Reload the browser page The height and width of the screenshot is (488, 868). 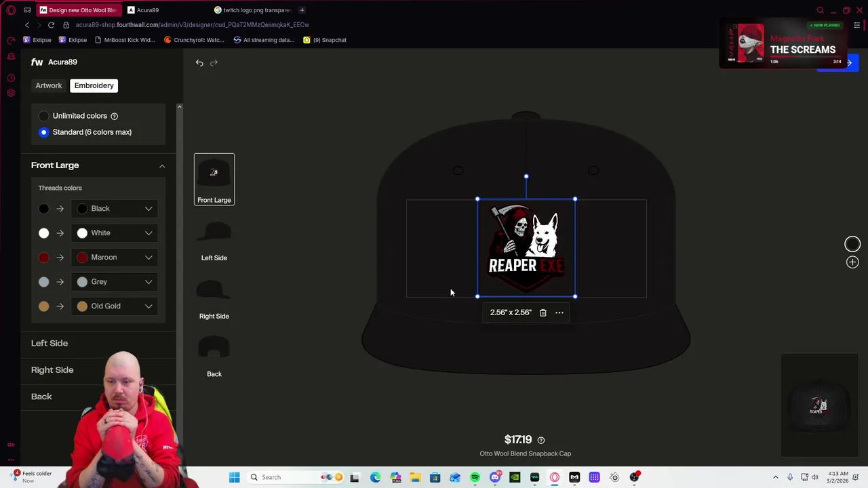pyautogui.click(x=51, y=24)
